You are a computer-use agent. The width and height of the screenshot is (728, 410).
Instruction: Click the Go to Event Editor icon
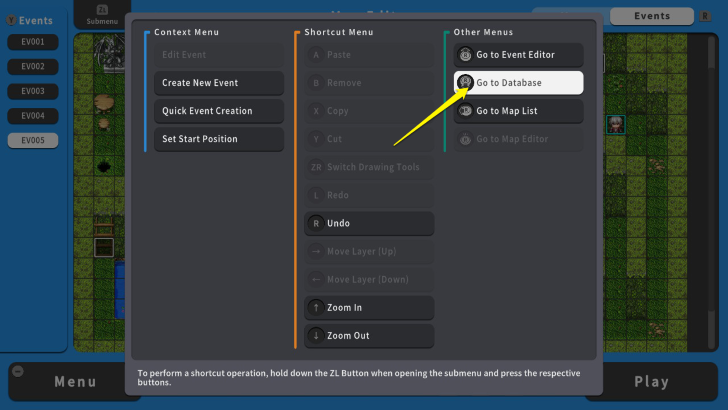(465, 55)
